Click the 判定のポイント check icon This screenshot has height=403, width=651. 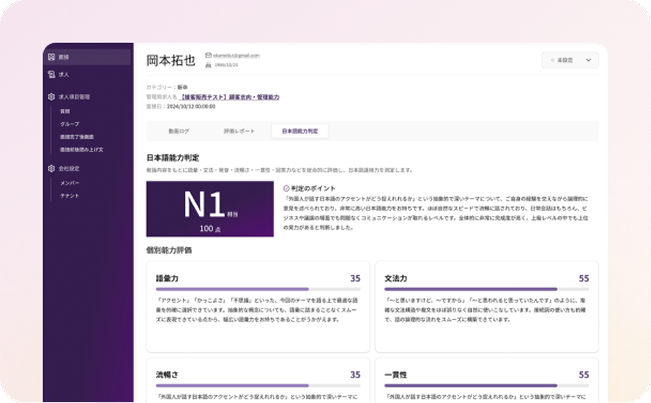pos(287,187)
